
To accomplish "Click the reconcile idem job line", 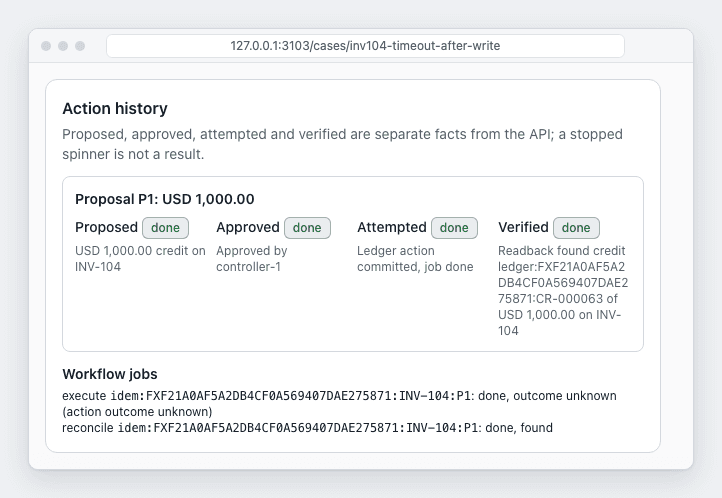I will point(308,428).
